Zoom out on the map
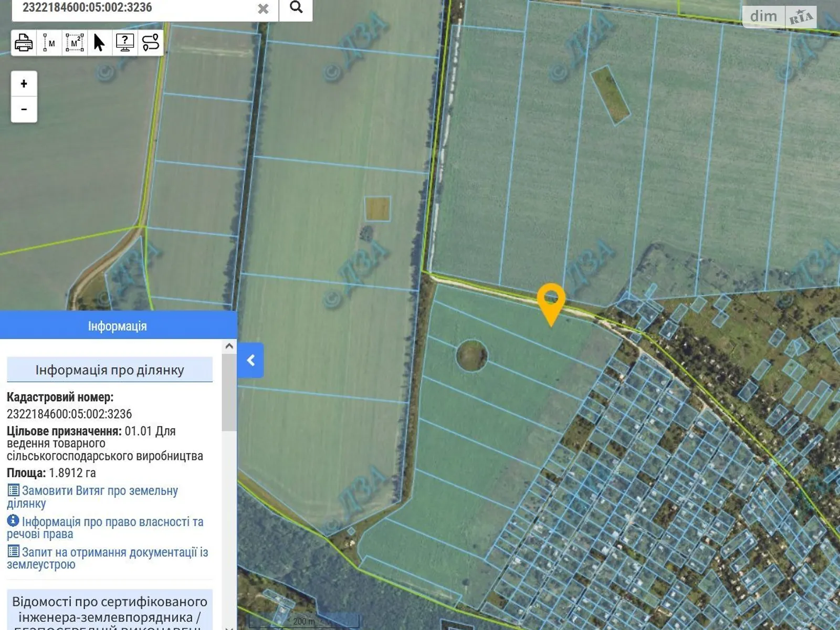840x630 pixels. (24, 109)
